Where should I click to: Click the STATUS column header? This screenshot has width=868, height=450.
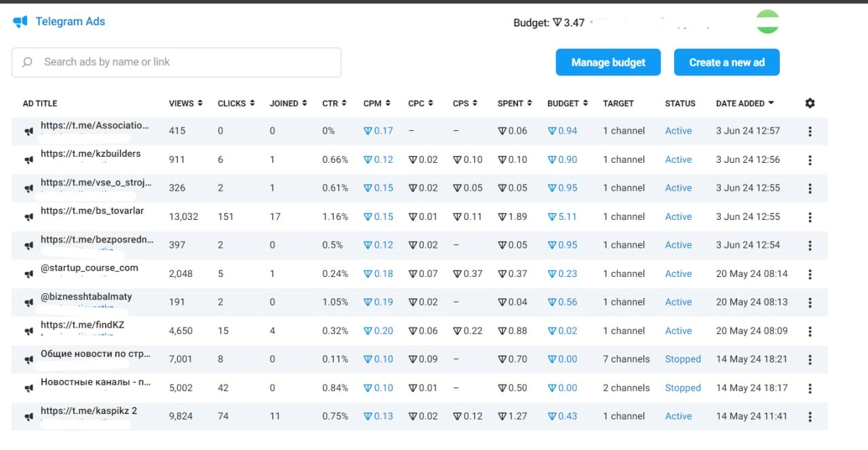680,103
